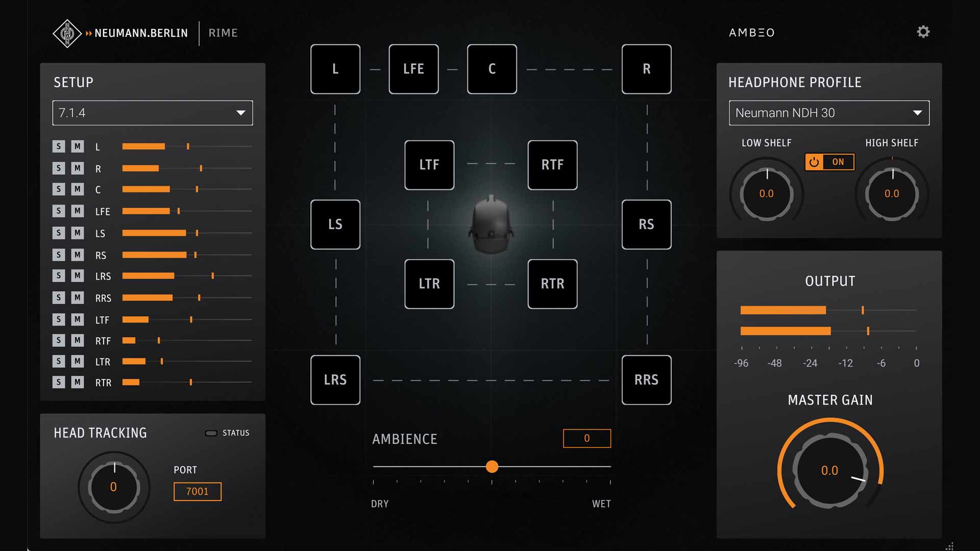Select the LTF height speaker node
This screenshot has width=980, height=551.
coord(429,165)
